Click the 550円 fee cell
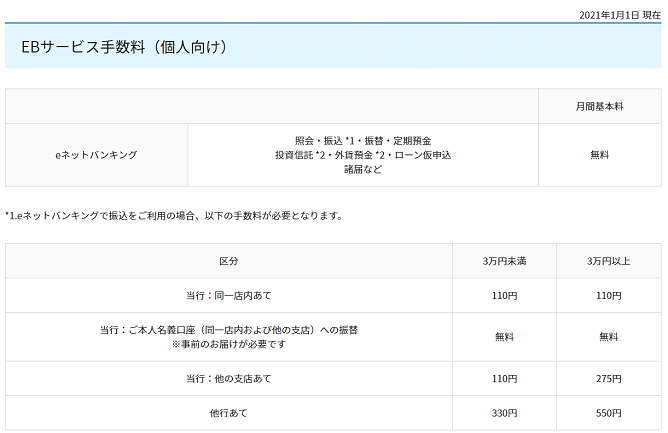Viewport: 668px width, 433px height. pos(609,413)
